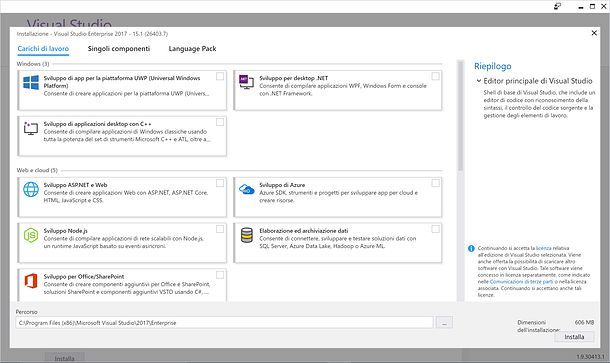
Task: Click the browse ellipsis button next to path
Action: click(x=444, y=323)
